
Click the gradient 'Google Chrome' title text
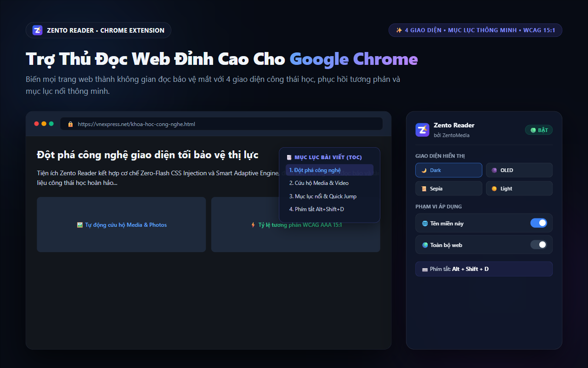click(354, 59)
